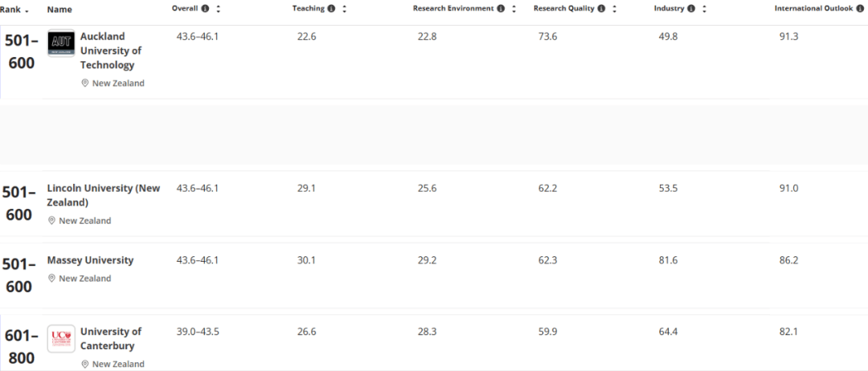Click the Name column header
Viewport: 868px width, 371px height.
tap(59, 9)
